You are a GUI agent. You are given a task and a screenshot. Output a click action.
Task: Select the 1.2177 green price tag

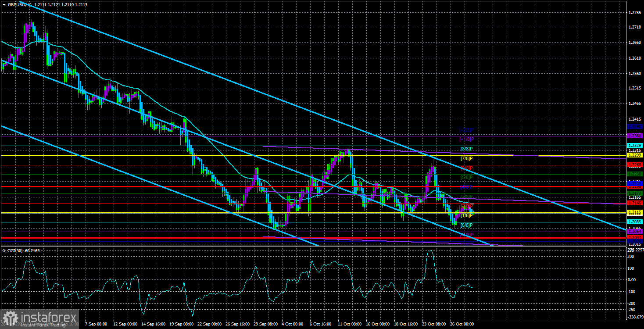click(635, 193)
